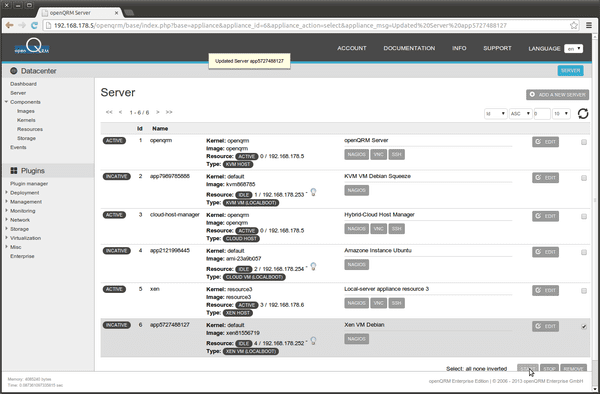This screenshot has width=600, height=394.
Task: Open the ASC sort order dropdown
Action: [x=520, y=114]
